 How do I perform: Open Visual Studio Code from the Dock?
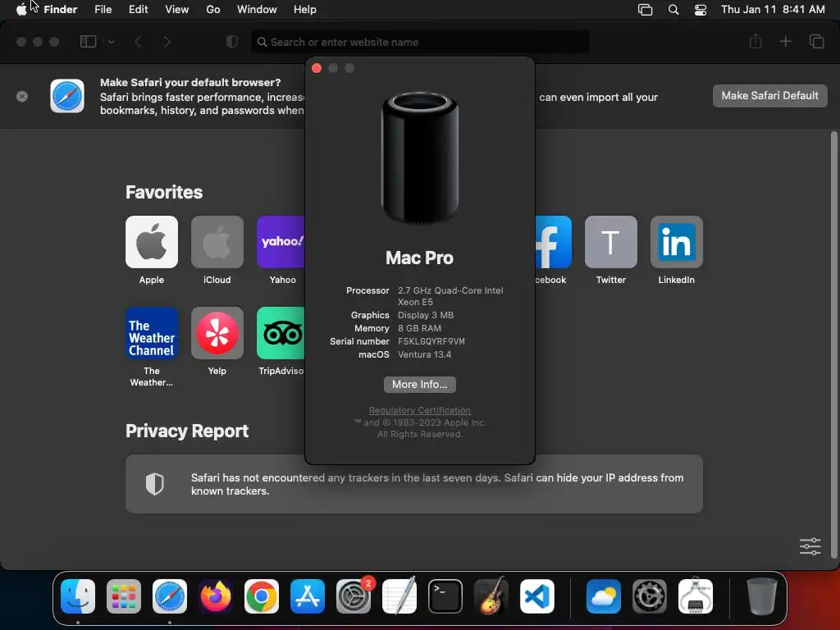tap(536, 596)
